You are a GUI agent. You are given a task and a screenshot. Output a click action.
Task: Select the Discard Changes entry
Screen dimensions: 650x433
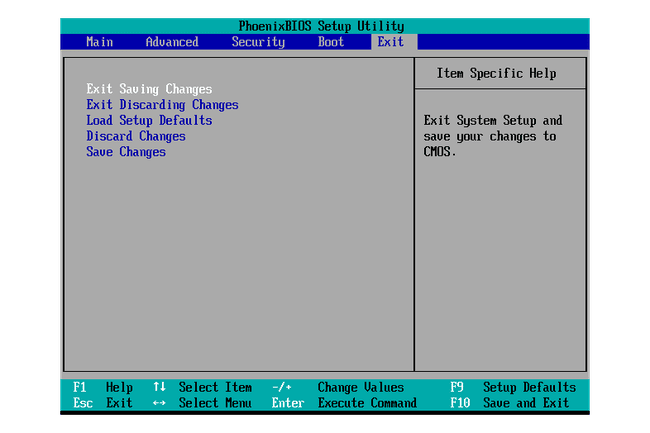click(136, 136)
